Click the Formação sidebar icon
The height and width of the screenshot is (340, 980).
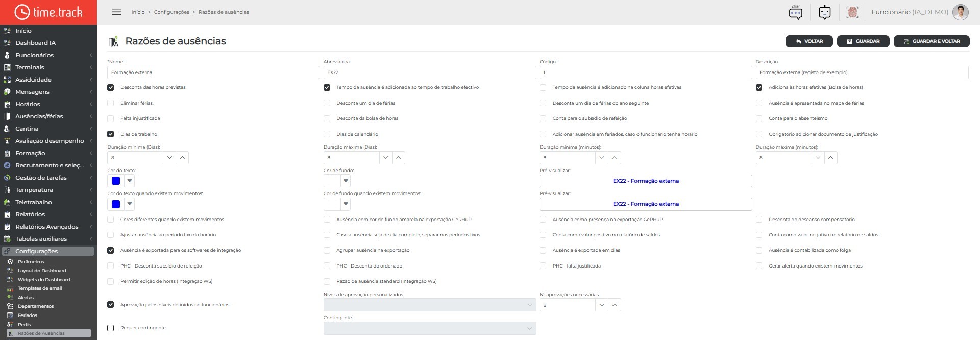tap(7, 153)
